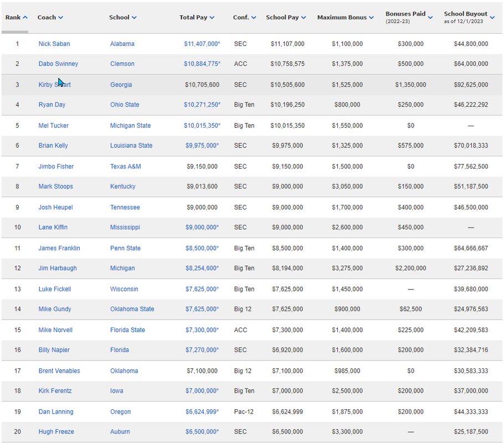Viewport: 504px width, 443px height.
Task: Open Mark Stoops coach link
Action: 55,186
